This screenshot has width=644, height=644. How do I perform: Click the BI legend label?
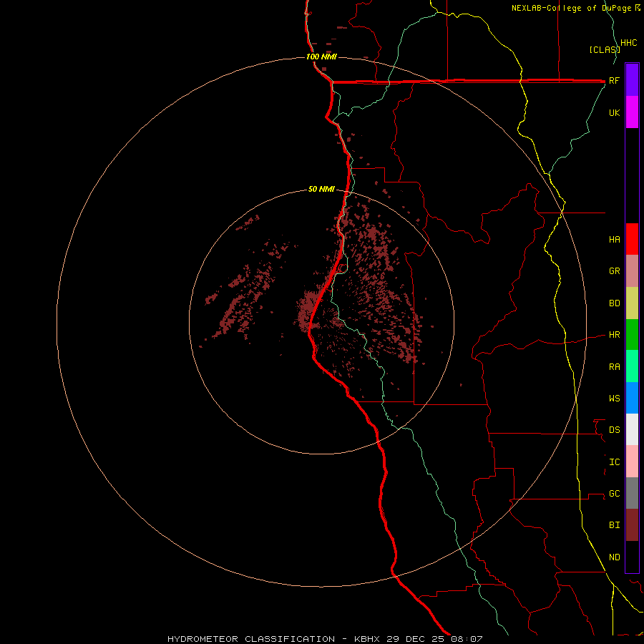[x=614, y=525]
